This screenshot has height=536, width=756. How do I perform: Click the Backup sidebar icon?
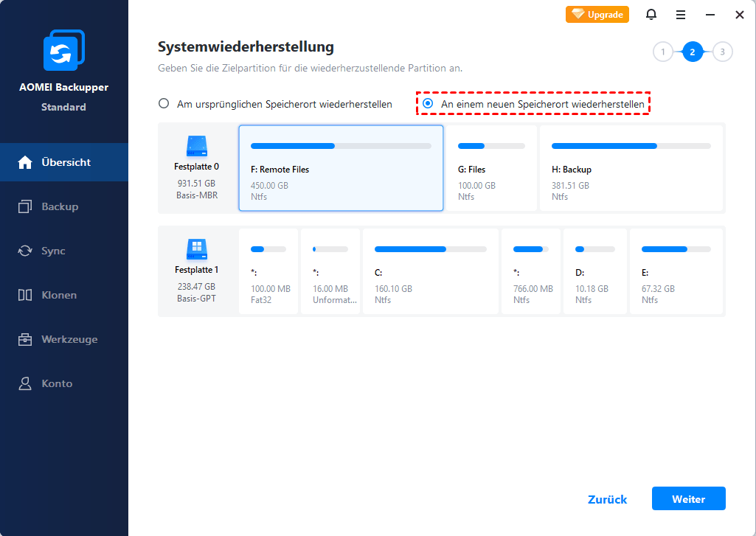pyautogui.click(x=25, y=206)
